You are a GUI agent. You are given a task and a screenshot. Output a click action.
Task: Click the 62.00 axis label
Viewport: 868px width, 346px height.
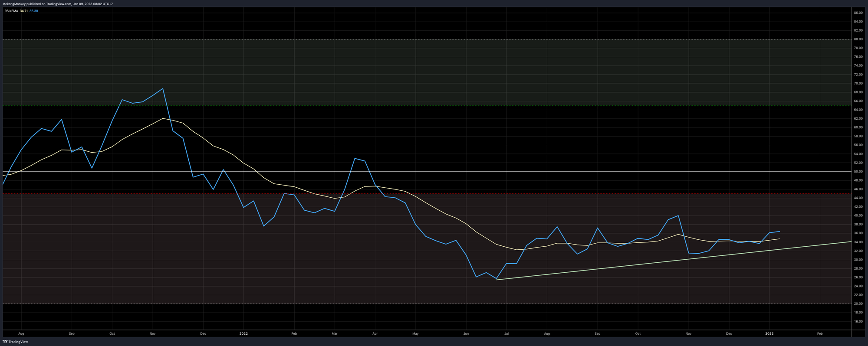[x=858, y=118]
